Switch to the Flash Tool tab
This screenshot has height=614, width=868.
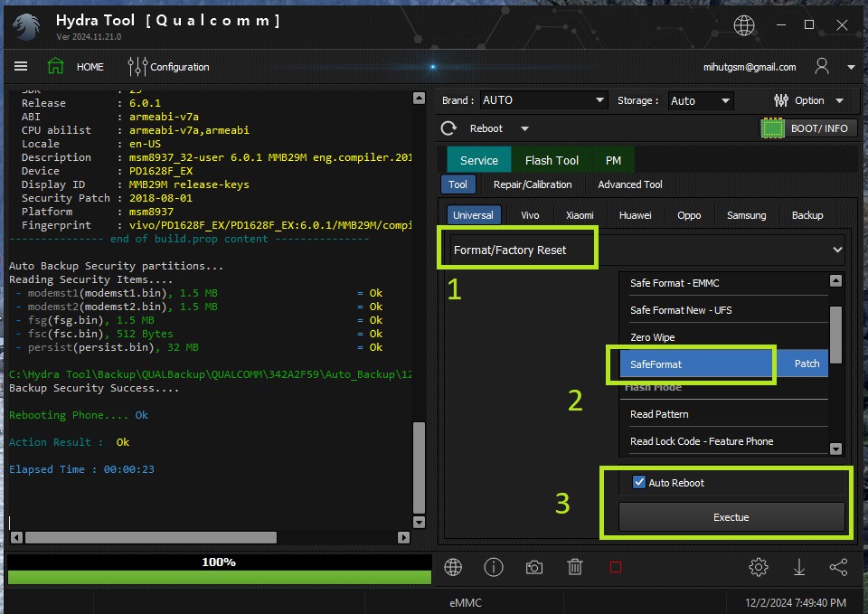(552, 160)
